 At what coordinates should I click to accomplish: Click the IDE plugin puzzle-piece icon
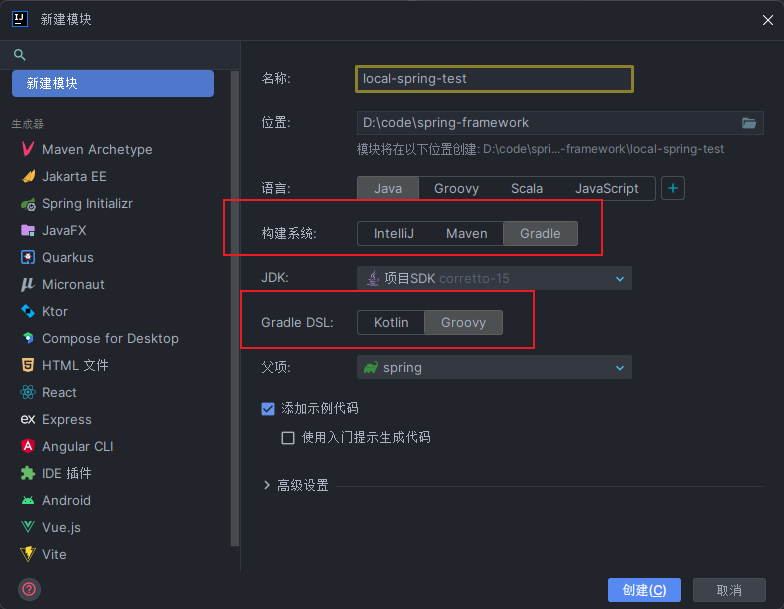(28, 473)
